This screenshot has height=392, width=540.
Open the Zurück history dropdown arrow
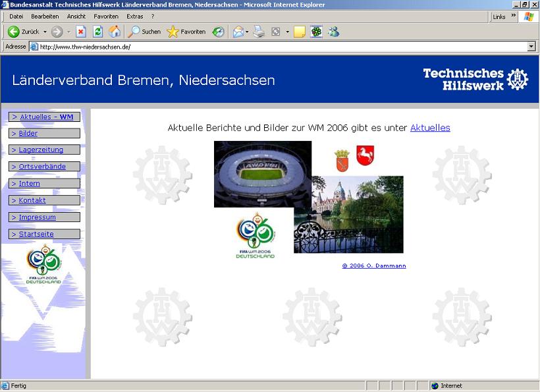pyautogui.click(x=45, y=32)
